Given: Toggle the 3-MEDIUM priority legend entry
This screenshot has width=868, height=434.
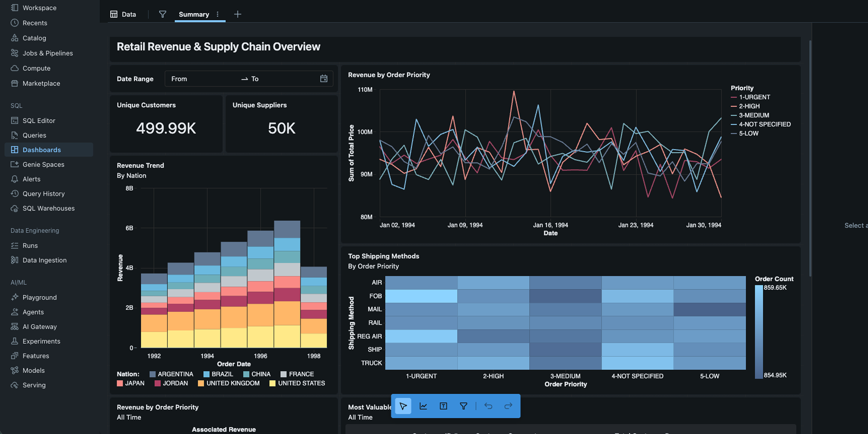Looking at the screenshot, I should click(750, 115).
